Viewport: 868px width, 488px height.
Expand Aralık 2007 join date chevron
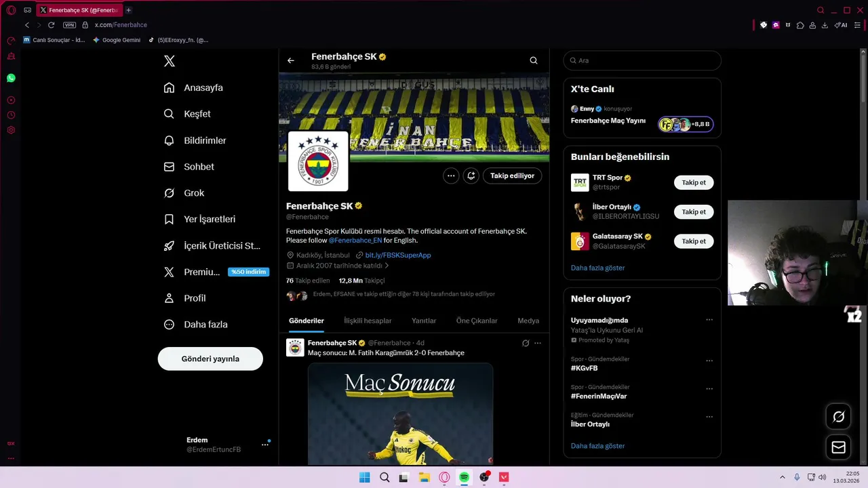[387, 266]
